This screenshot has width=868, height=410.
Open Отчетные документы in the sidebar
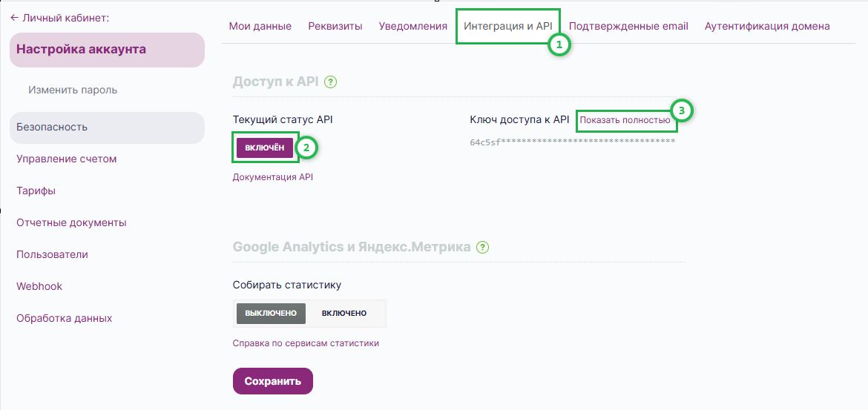tap(71, 223)
